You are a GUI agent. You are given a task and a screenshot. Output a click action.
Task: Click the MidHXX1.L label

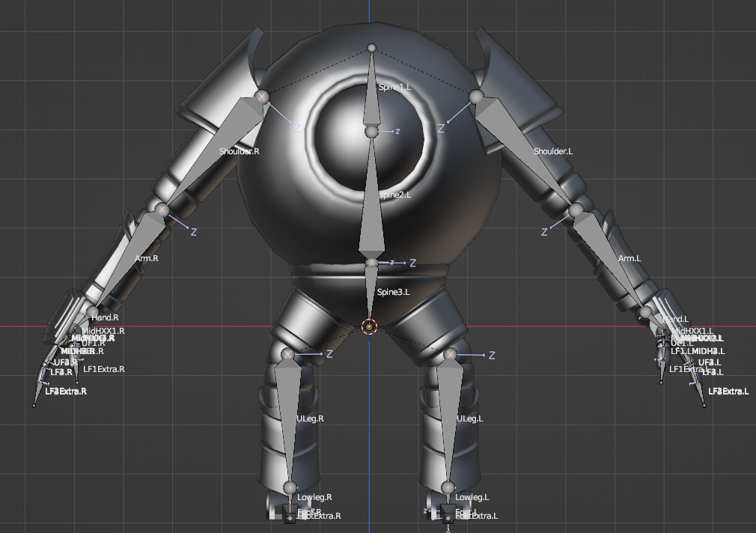[692, 331]
